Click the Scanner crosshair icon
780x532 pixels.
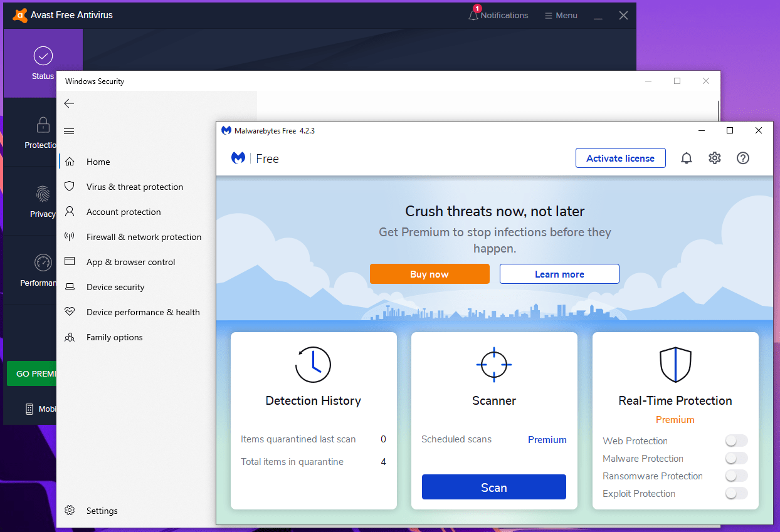tap(494, 364)
